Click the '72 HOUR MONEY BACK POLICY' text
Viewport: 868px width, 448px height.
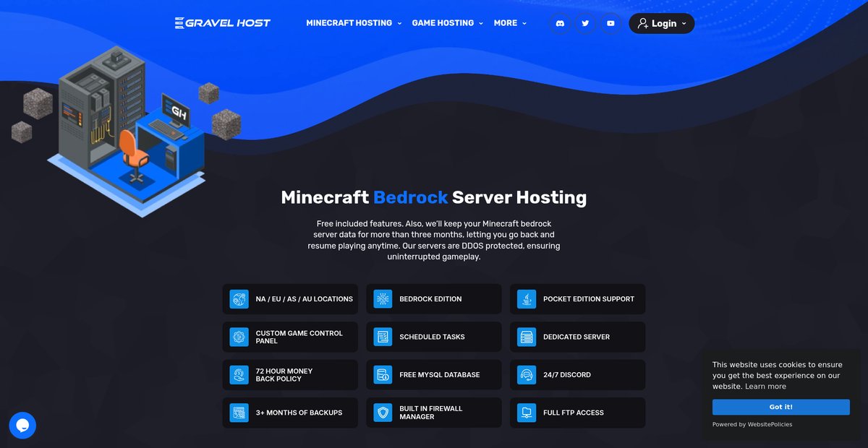(x=284, y=375)
